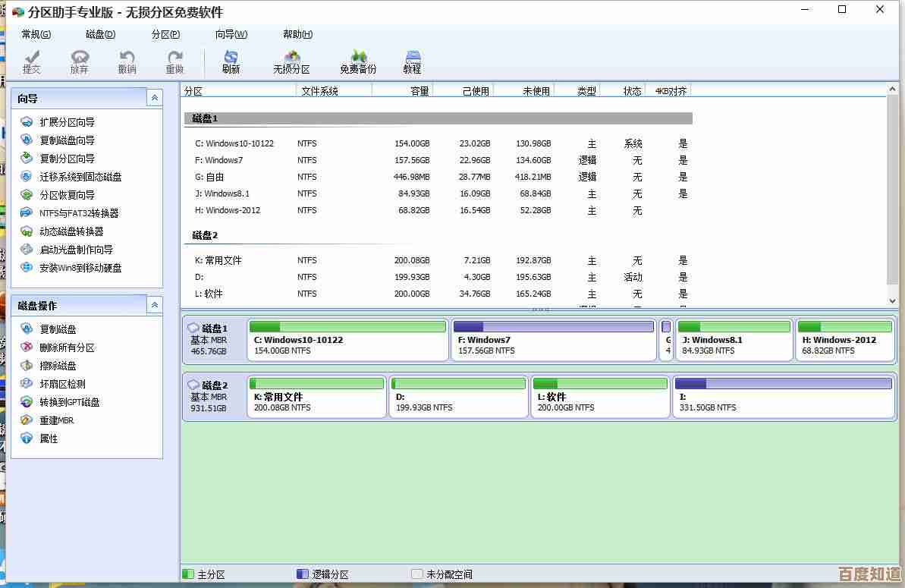Click the 提交 (Apply) toolbar icon
905x588 pixels.
[32, 61]
